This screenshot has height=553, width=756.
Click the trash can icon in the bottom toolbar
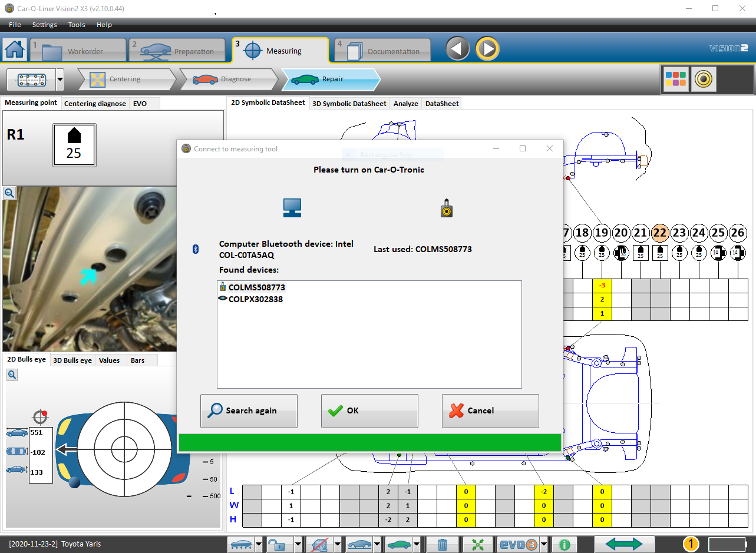(x=442, y=544)
